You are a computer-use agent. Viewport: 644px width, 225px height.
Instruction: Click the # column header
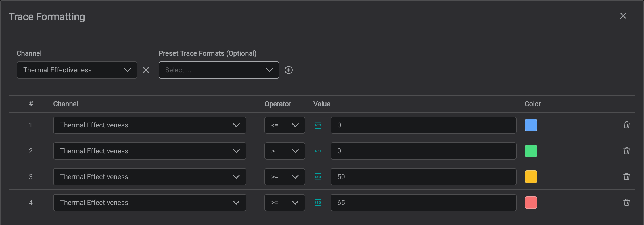click(31, 104)
